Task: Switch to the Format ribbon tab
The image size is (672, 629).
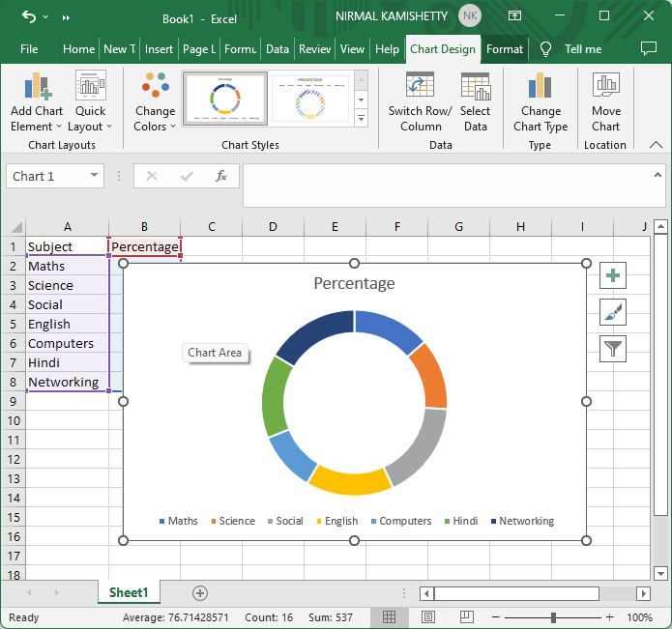Action: tap(505, 49)
